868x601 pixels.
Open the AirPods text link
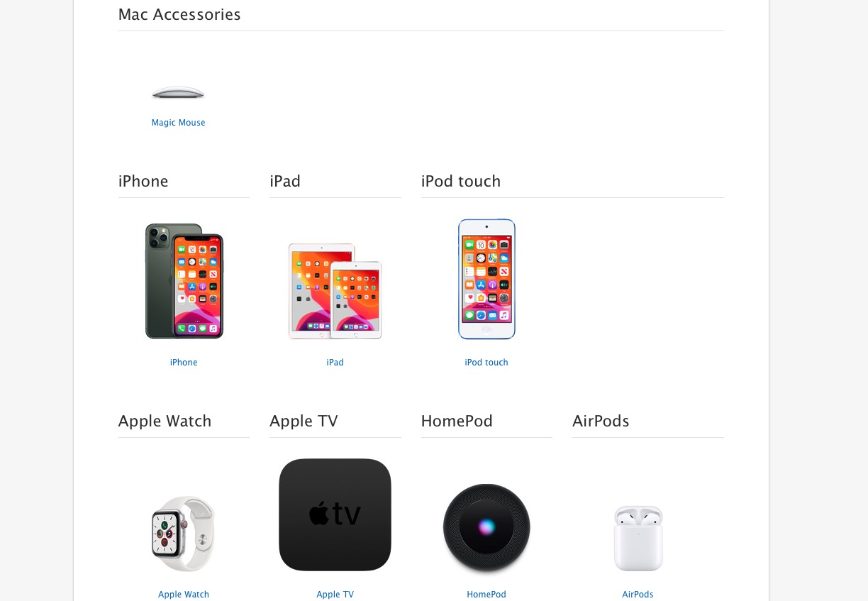point(638,595)
